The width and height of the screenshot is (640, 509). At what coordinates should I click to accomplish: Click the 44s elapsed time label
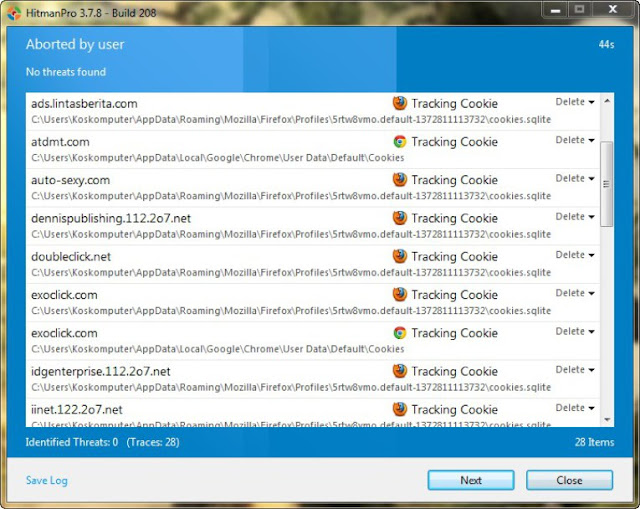[607, 44]
